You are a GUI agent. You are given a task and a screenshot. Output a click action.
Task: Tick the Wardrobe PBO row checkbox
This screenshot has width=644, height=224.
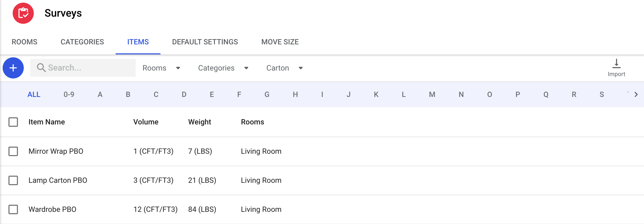point(13,209)
